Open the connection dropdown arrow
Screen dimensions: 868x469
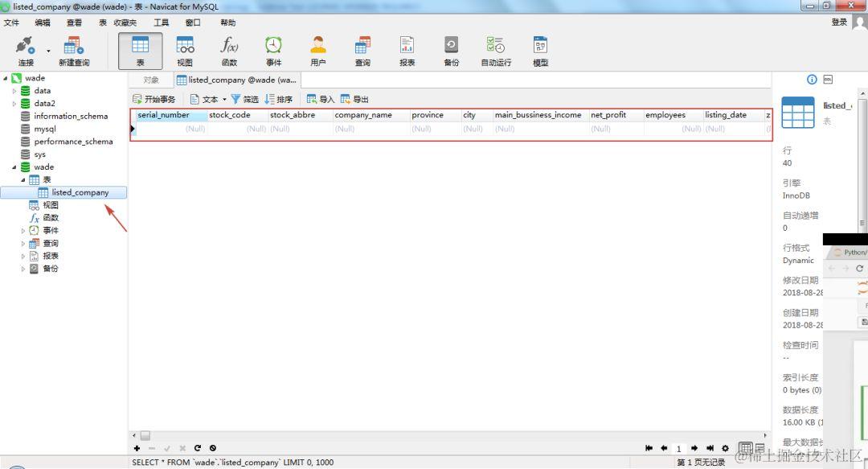[x=48, y=51]
